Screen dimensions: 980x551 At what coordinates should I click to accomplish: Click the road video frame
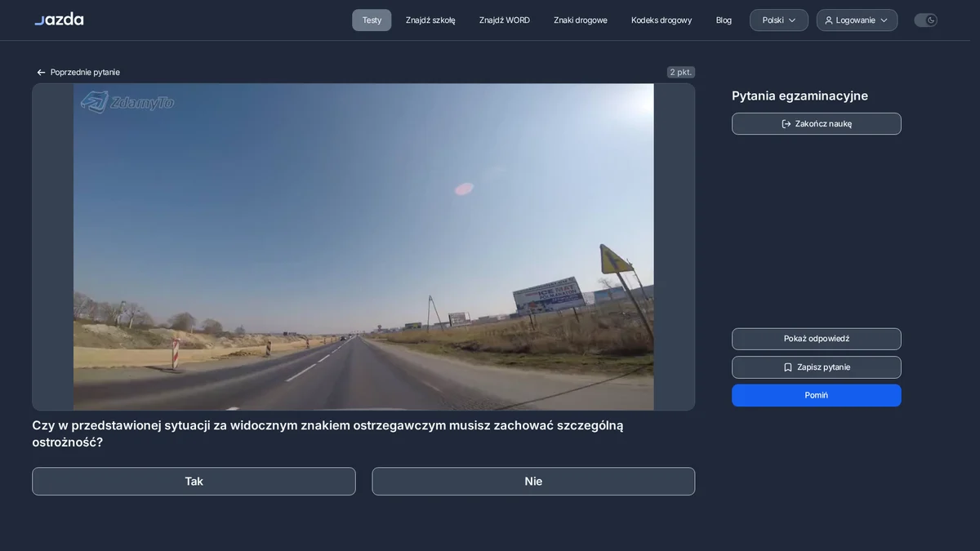(x=363, y=247)
